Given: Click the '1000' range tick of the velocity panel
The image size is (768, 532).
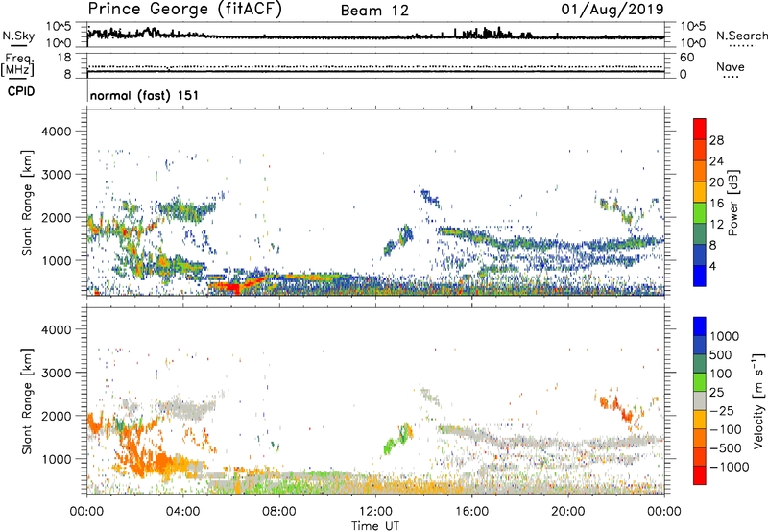Looking at the screenshot, I should pyautogui.click(x=56, y=459).
